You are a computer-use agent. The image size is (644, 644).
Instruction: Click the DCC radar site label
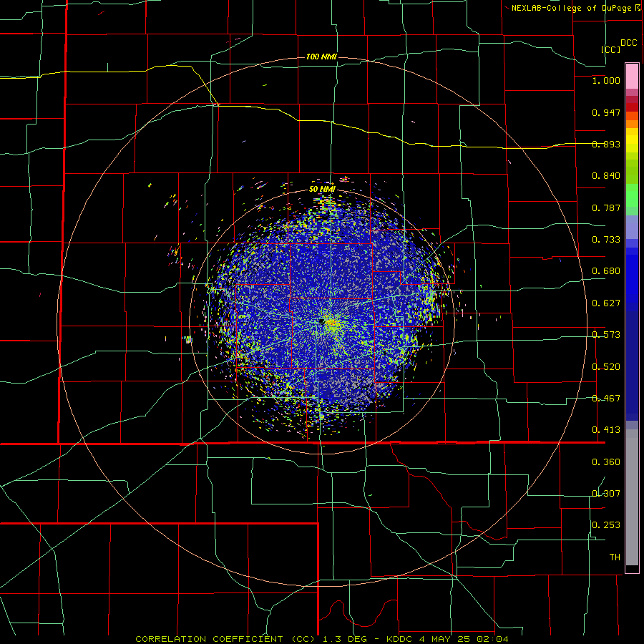tap(629, 43)
